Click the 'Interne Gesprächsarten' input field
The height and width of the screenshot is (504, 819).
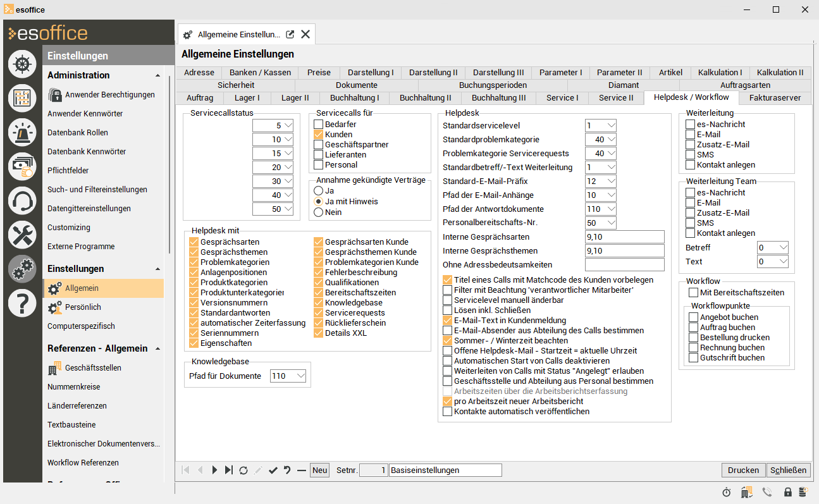point(625,237)
